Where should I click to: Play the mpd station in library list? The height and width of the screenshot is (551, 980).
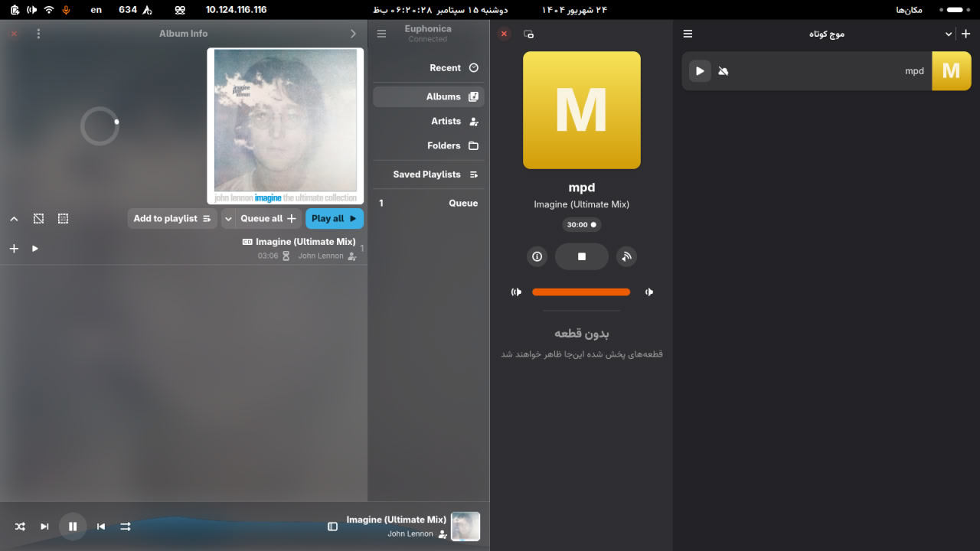[700, 71]
